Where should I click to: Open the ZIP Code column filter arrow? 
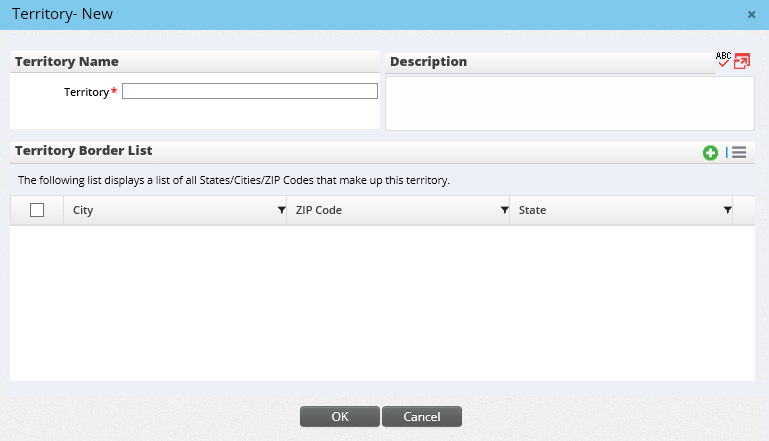(503, 211)
